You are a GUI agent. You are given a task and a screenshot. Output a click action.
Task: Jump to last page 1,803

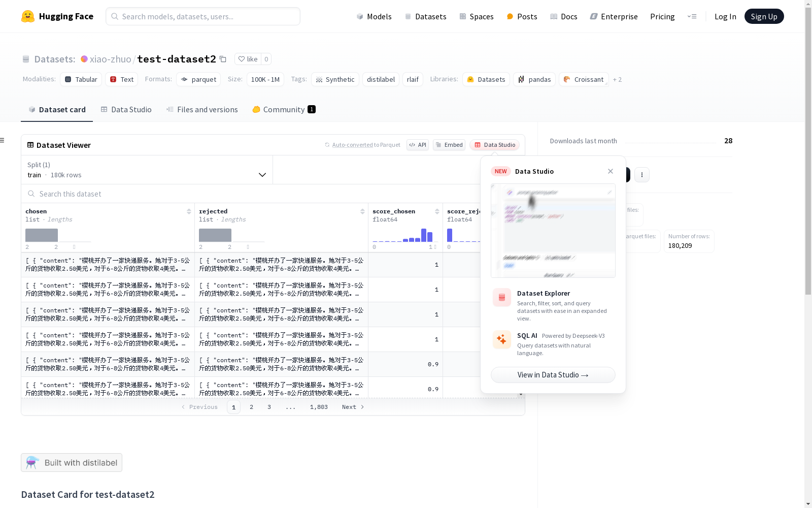(319, 407)
